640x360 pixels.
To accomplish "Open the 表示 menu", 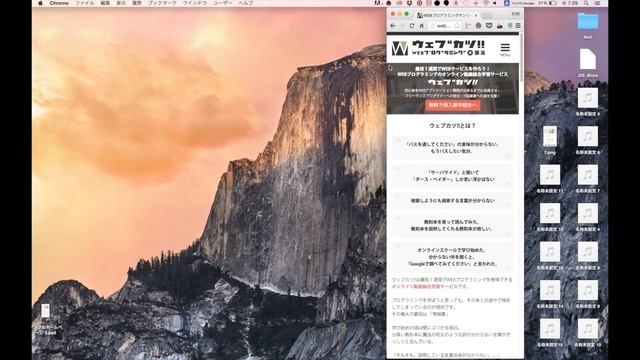I will pyautogui.click(x=121, y=3).
